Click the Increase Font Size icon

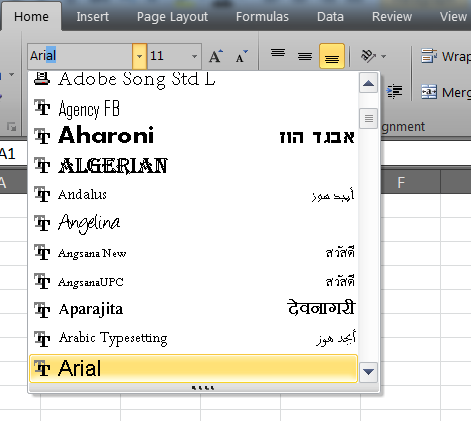point(216,56)
